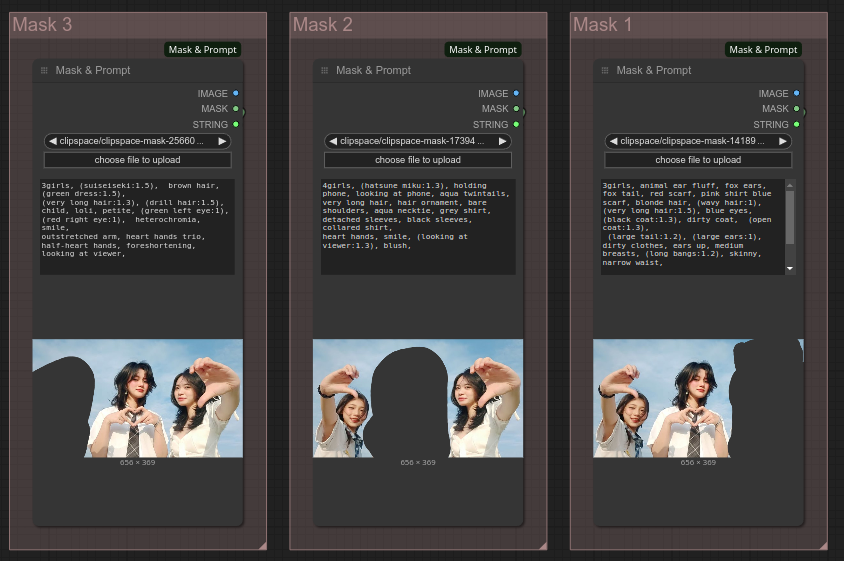The image size is (844, 561).
Task: Click the Mask & Prompt node title in Mask 3
Action: point(93,71)
